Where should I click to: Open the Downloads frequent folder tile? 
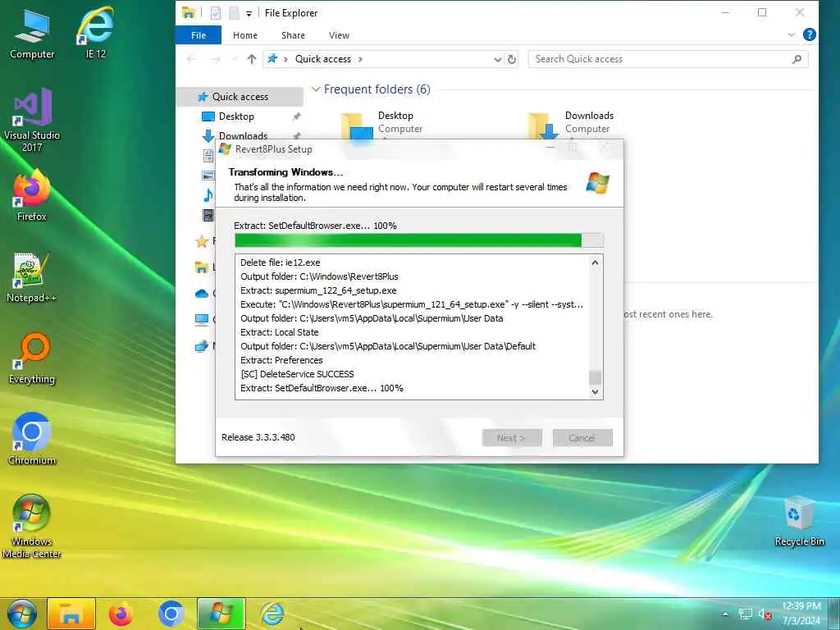[571, 126]
